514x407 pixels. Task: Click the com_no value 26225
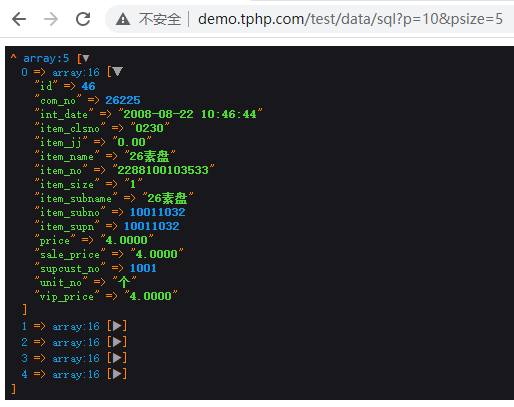[123, 100]
